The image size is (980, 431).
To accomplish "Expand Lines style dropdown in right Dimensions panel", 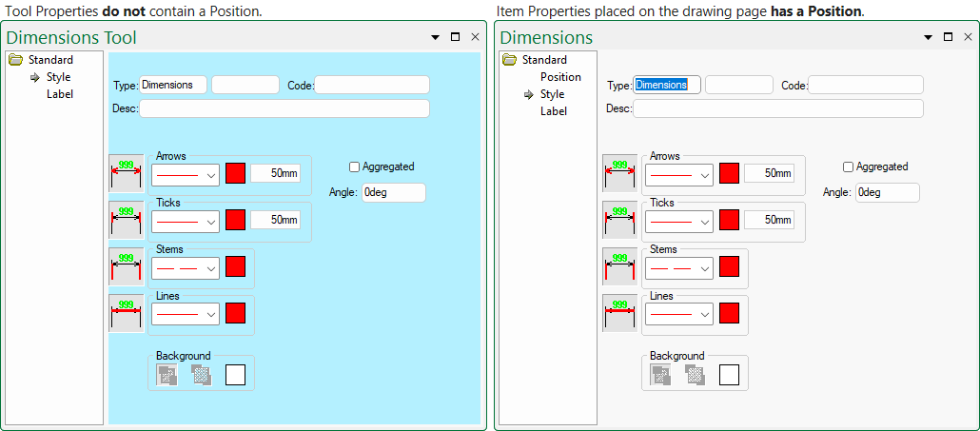I will click(679, 314).
